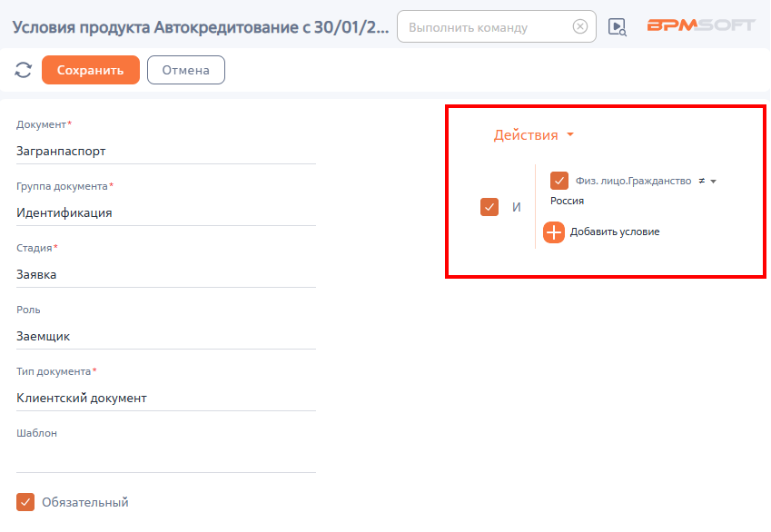The image size is (771, 532).
Task: Click the Россия filter value
Action: tap(568, 201)
